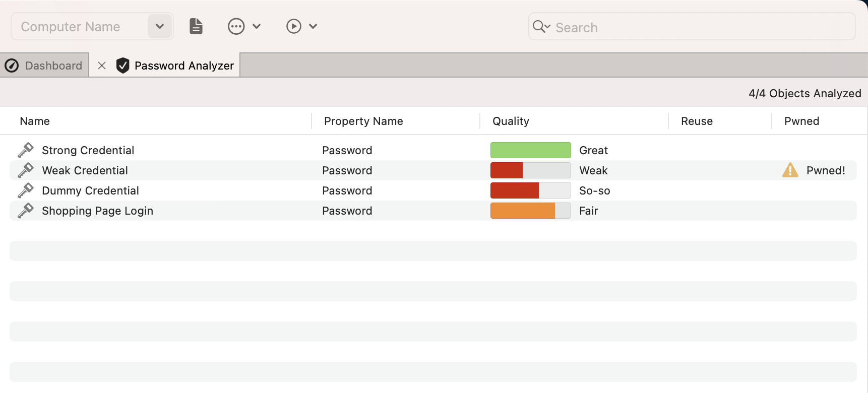Open the ellipsis more-actions menu icon

coord(236,26)
